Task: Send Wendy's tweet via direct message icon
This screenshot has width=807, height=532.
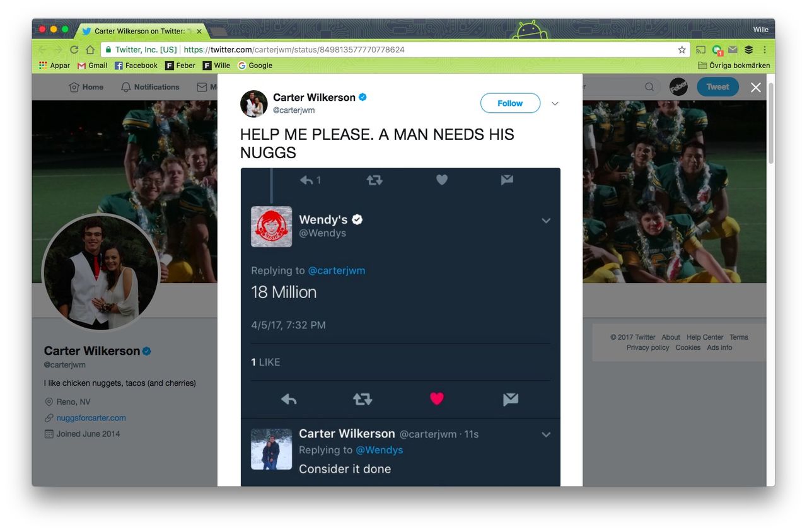Action: 511,399
